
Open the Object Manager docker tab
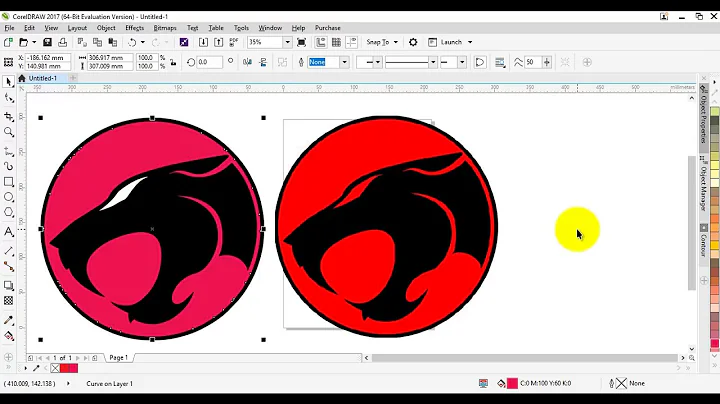pos(703,184)
